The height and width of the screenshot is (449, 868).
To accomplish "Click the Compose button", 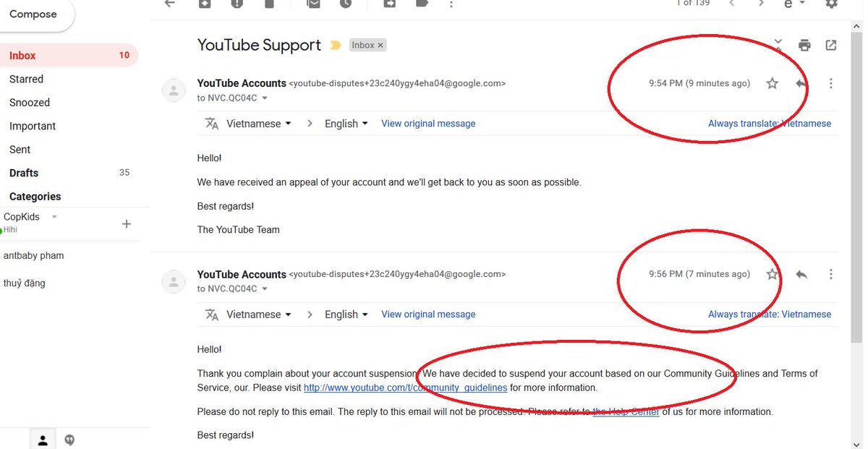I will tap(34, 14).
